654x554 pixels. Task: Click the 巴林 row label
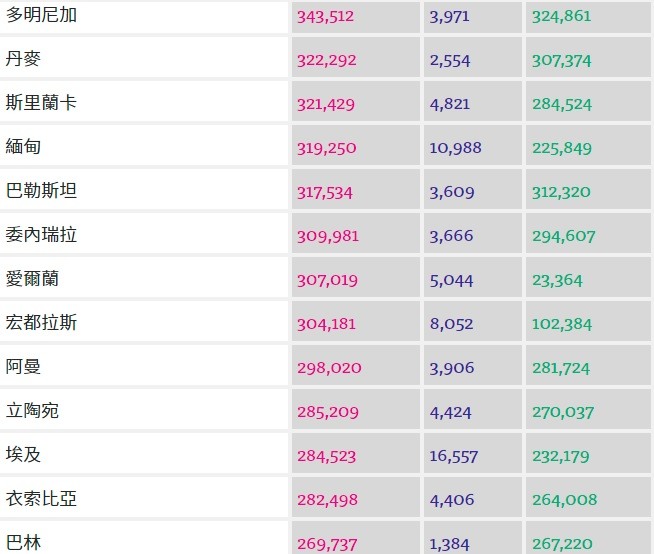23,542
